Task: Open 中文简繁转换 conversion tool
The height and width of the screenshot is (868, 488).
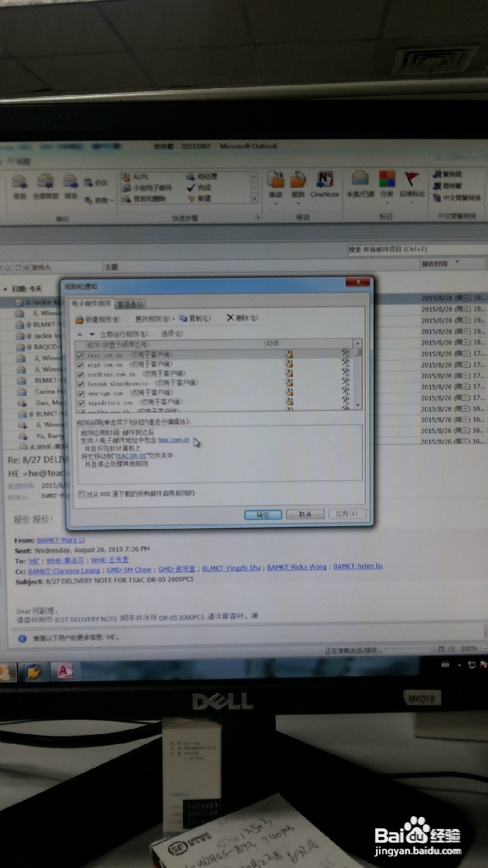Action: point(457,197)
